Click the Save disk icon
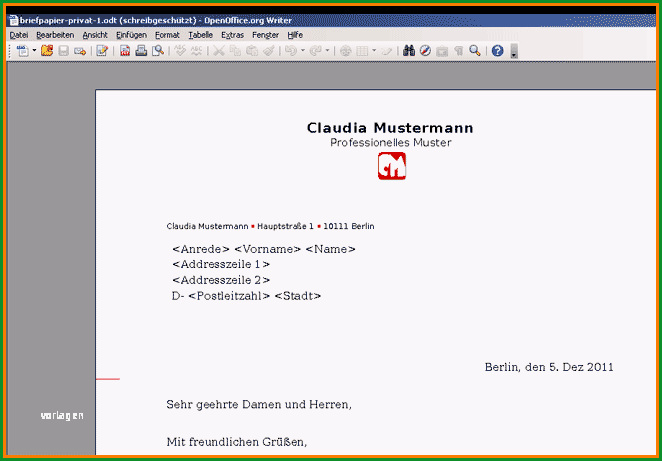Image resolution: width=662 pixels, height=461 pixels. click(x=63, y=51)
